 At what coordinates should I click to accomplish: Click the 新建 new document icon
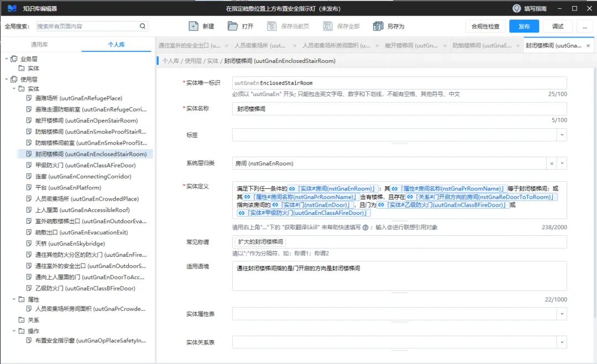point(193,27)
